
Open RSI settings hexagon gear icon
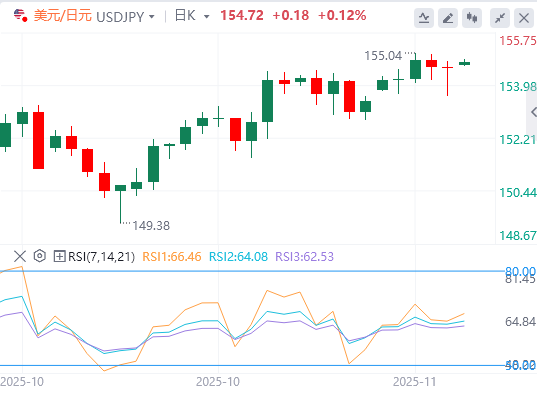[40, 256]
